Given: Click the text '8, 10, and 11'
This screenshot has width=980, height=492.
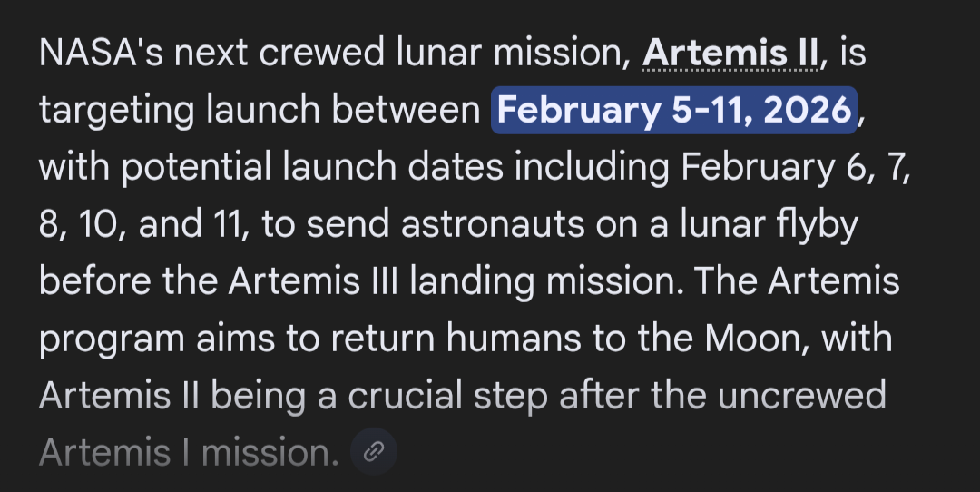Looking at the screenshot, I should [143, 225].
